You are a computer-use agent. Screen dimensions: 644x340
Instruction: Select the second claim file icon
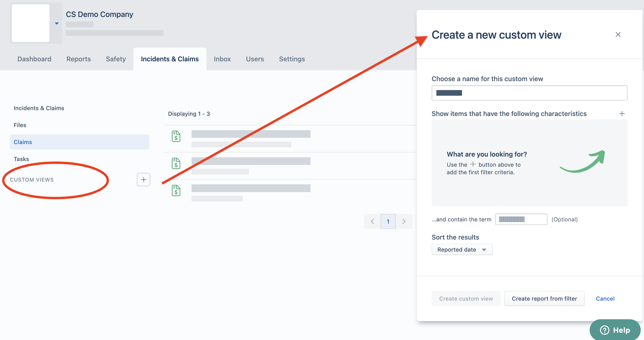click(176, 163)
